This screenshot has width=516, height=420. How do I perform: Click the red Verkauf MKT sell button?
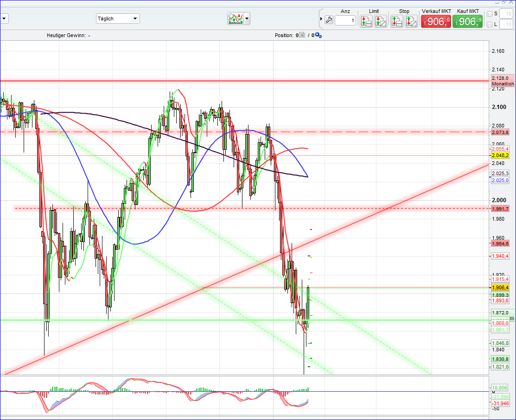[x=436, y=21]
